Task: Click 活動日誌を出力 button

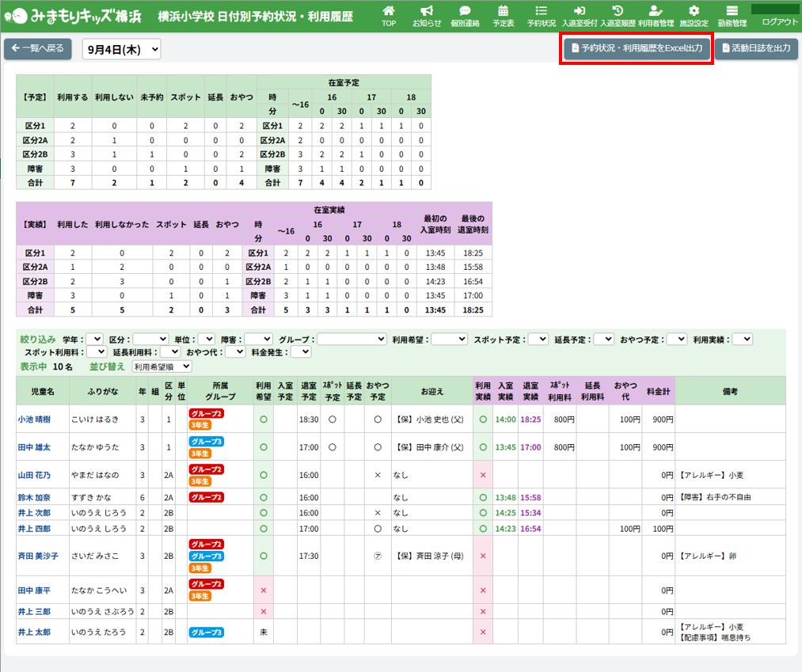Action: coord(755,48)
